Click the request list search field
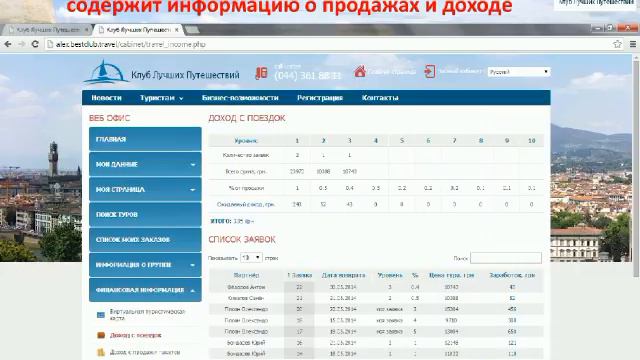640x360 pixels. pyautogui.click(x=506, y=258)
